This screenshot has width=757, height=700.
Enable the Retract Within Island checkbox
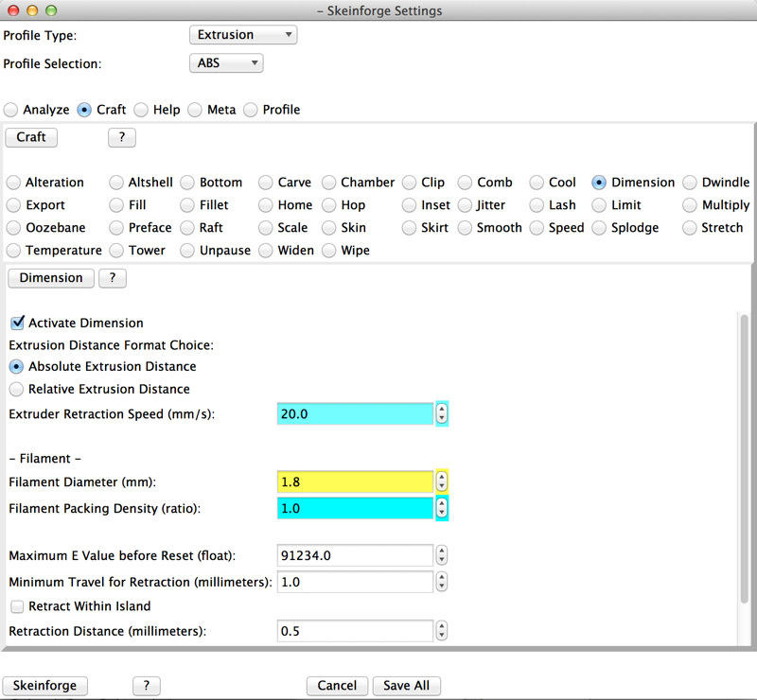[17, 606]
